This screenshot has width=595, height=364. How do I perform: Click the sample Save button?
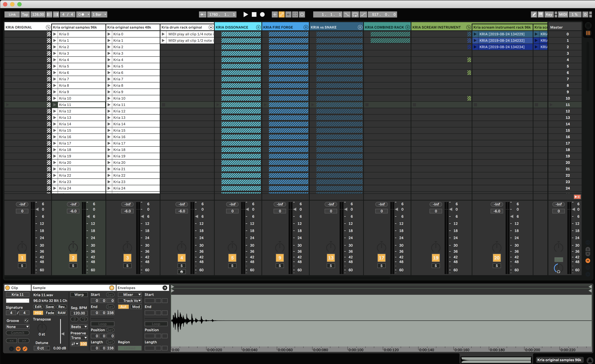coord(50,307)
